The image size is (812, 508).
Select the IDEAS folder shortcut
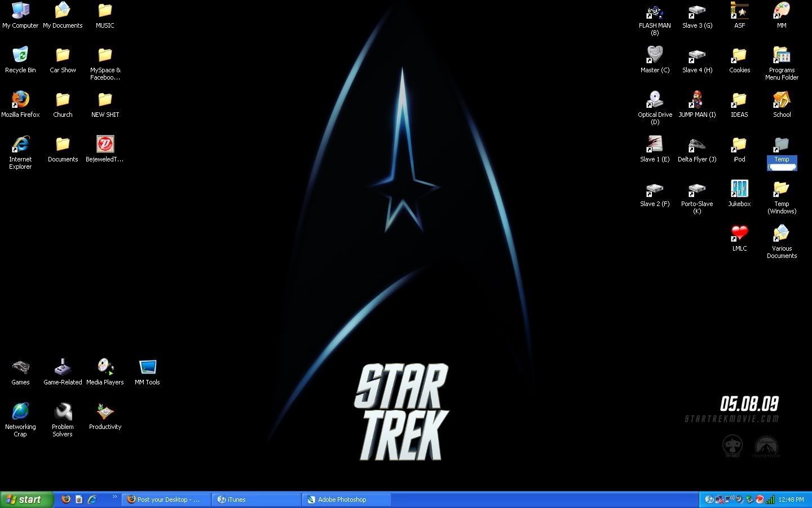coord(739,104)
